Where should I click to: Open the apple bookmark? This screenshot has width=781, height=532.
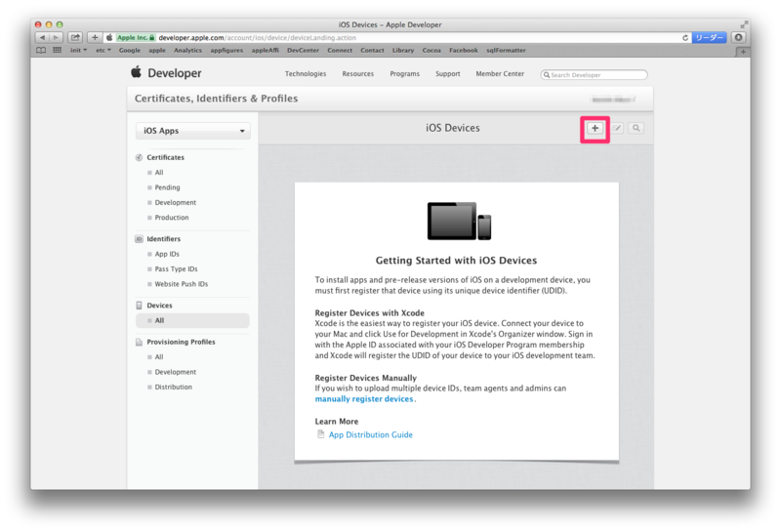pyautogui.click(x=157, y=51)
